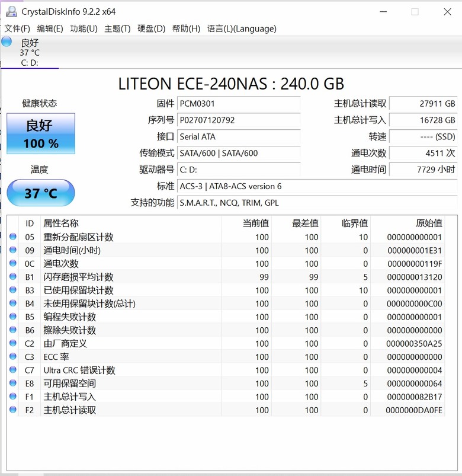Click the 序列号 field P02707120792
This screenshot has height=476, width=462.
(x=239, y=120)
